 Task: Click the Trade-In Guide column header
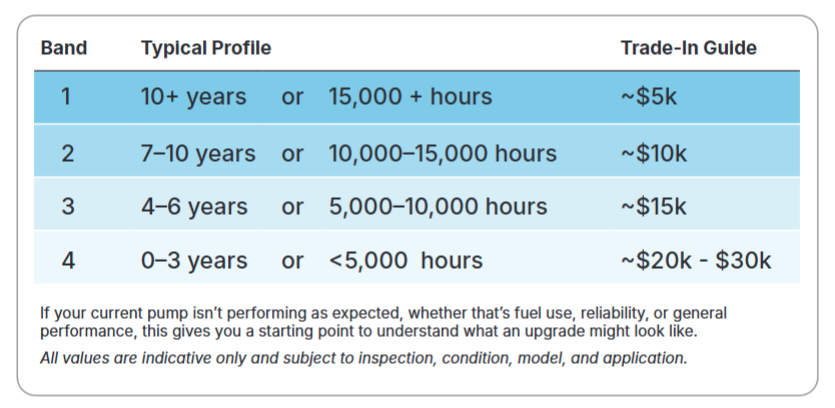click(689, 48)
